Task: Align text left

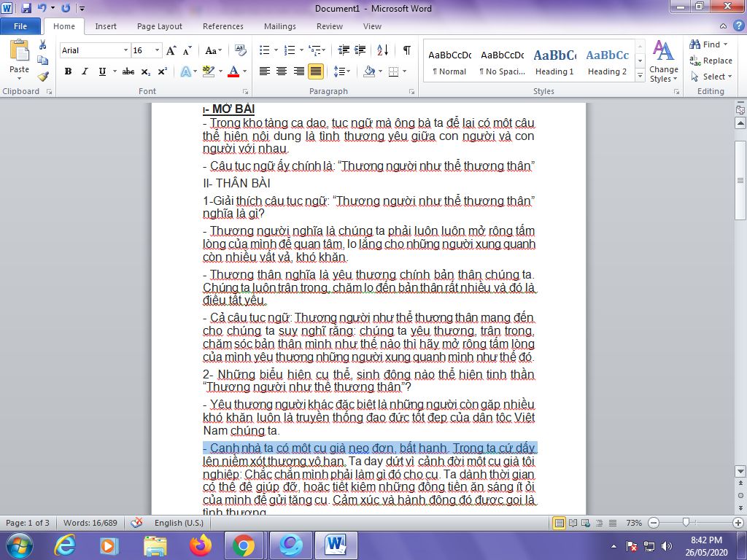Action: click(264, 71)
